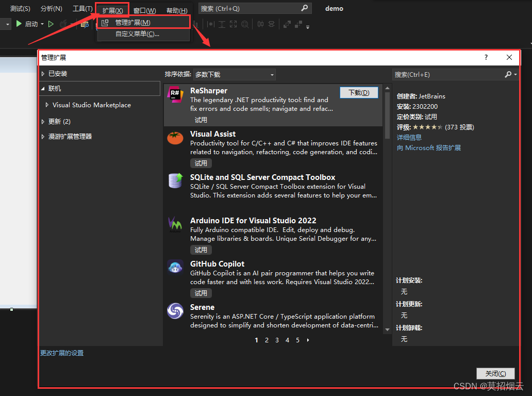Open the 更改扩展的设置 link
The height and width of the screenshot is (396, 532).
tap(62, 353)
